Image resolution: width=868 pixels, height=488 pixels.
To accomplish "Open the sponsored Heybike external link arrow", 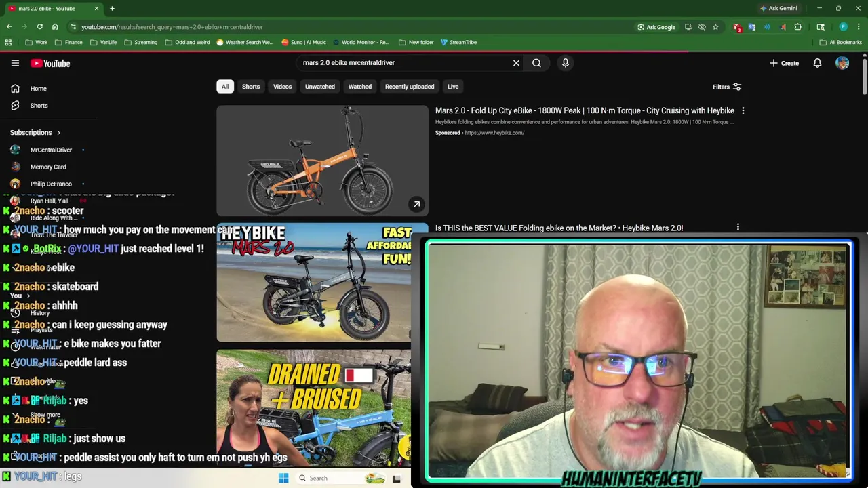I will [416, 204].
